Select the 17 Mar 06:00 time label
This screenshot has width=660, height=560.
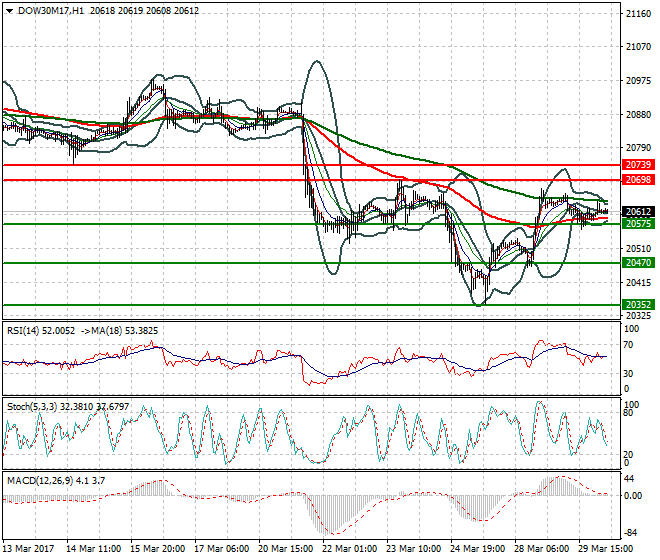click(x=221, y=549)
